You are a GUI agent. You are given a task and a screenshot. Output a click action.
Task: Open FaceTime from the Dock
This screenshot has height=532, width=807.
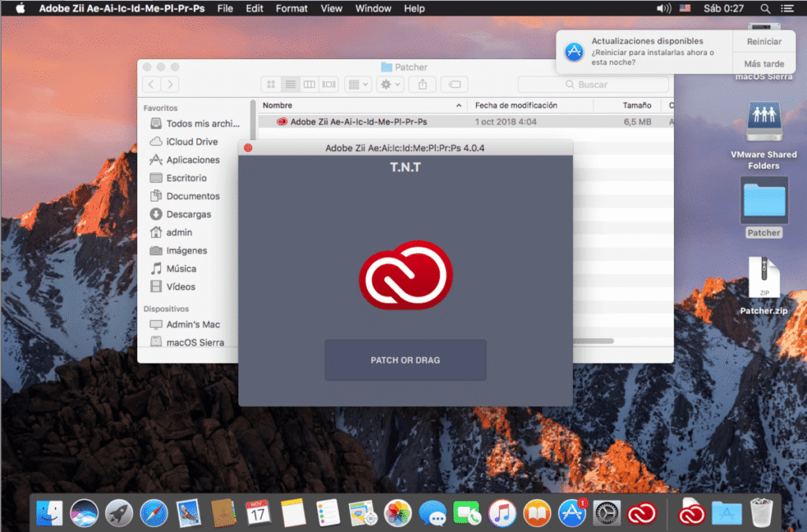click(x=467, y=513)
